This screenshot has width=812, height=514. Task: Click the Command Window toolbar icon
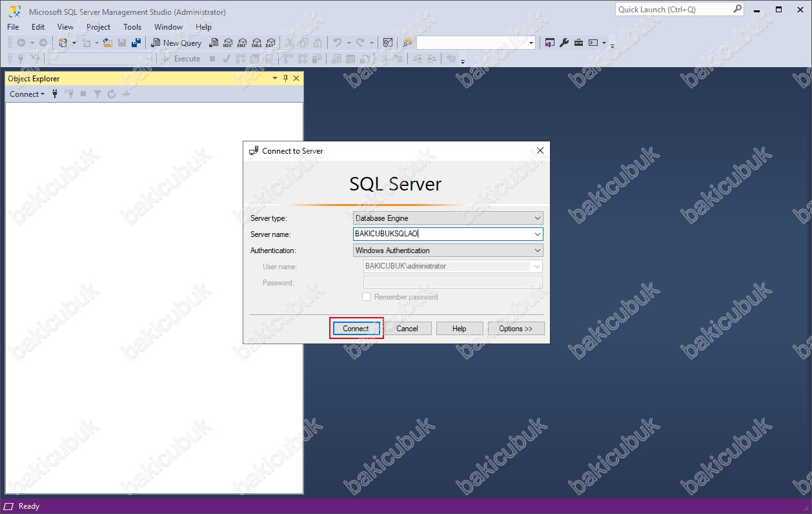coord(593,43)
